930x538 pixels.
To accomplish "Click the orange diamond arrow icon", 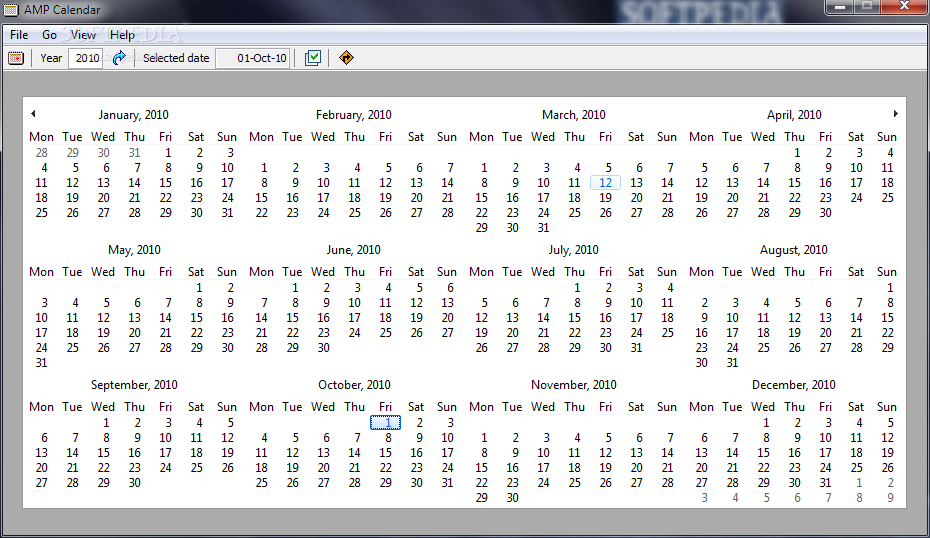I will point(346,58).
